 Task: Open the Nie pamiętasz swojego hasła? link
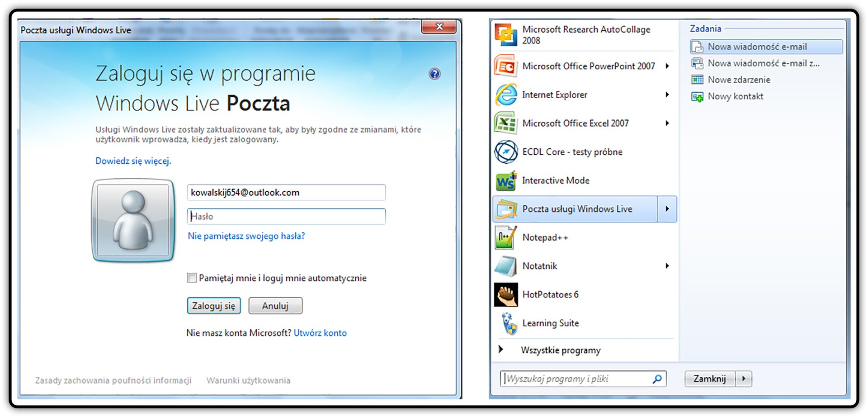[246, 236]
